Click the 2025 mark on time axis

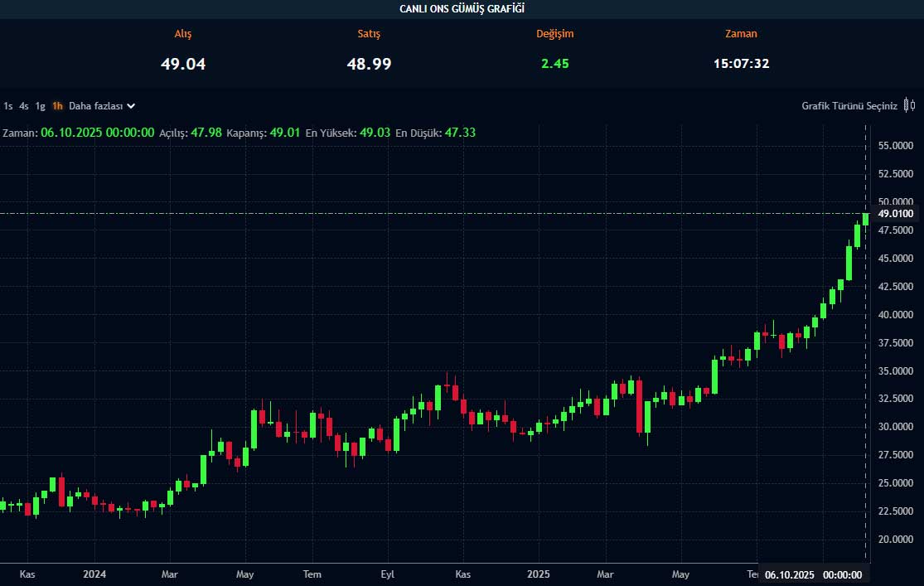click(x=539, y=574)
